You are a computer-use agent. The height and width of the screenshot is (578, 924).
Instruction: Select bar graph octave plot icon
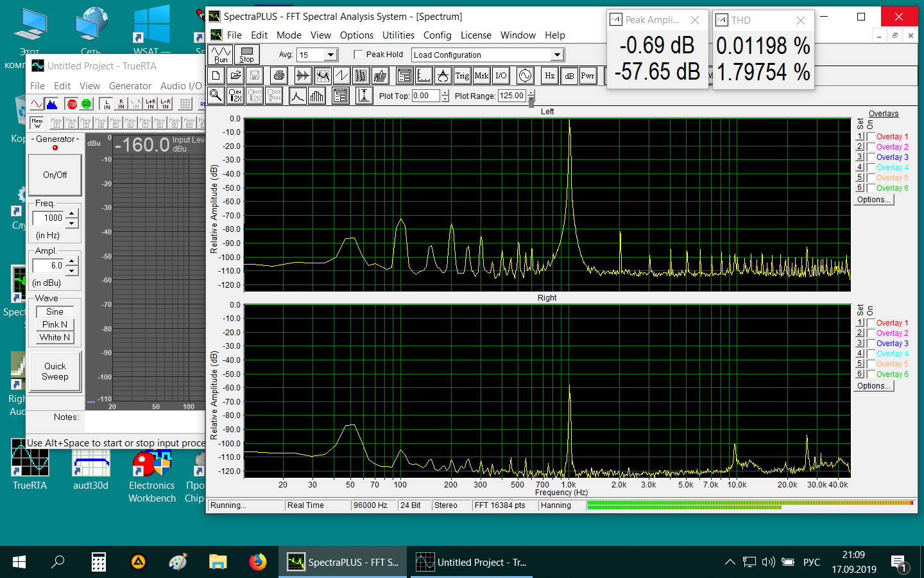[x=317, y=96]
